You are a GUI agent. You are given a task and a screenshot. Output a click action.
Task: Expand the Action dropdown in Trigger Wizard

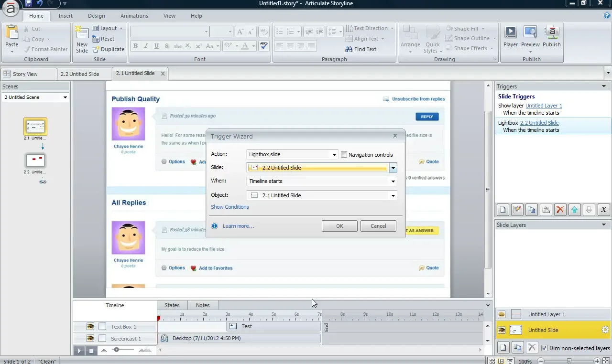coord(335,155)
